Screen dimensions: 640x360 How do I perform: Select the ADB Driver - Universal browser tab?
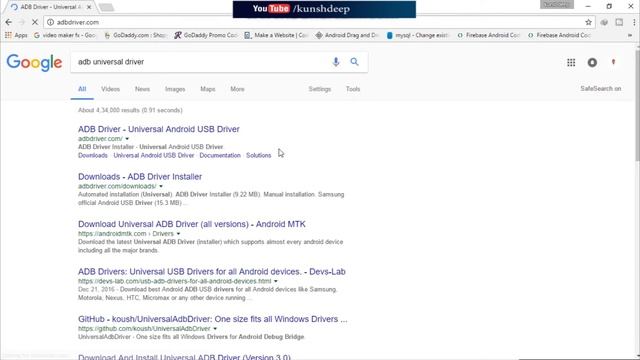(x=51, y=7)
